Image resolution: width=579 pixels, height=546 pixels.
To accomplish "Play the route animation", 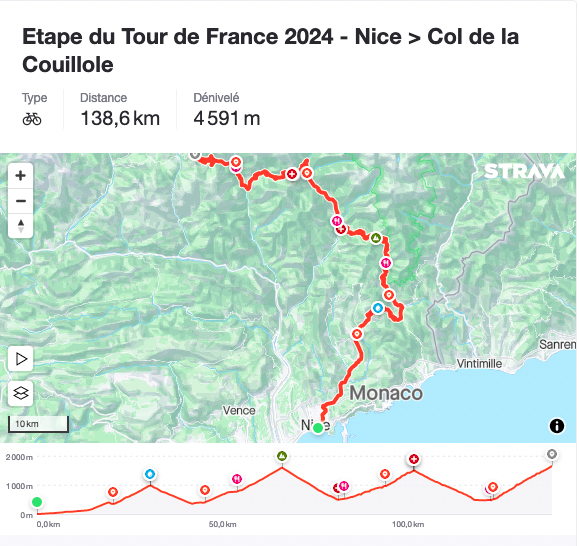I will click(x=21, y=359).
